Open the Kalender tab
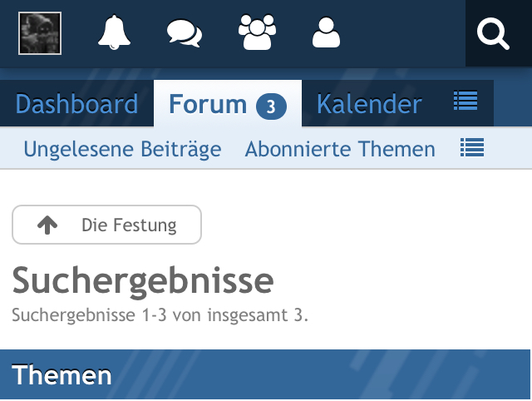The width and height of the screenshot is (532, 401). [369, 105]
